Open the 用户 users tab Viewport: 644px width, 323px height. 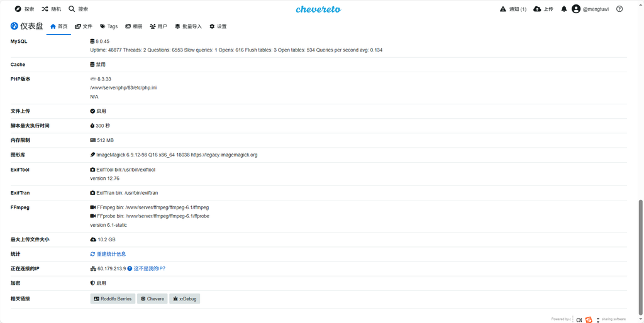(158, 26)
